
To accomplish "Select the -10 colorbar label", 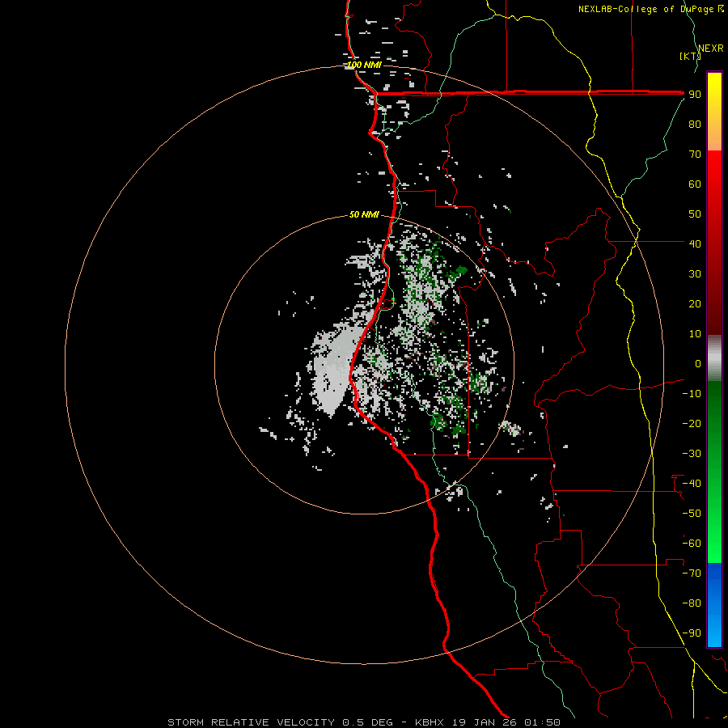I will [x=692, y=394].
